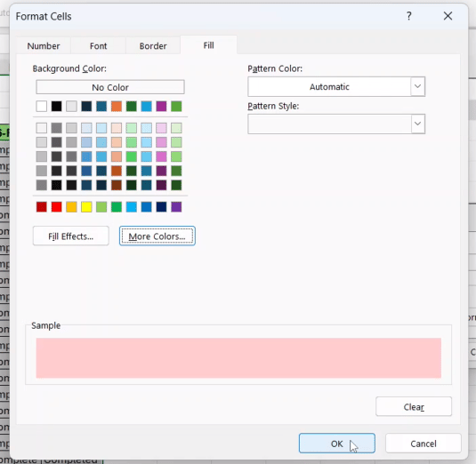This screenshot has width=476, height=464.
Task: Open More Colors picker
Action: pos(157,236)
